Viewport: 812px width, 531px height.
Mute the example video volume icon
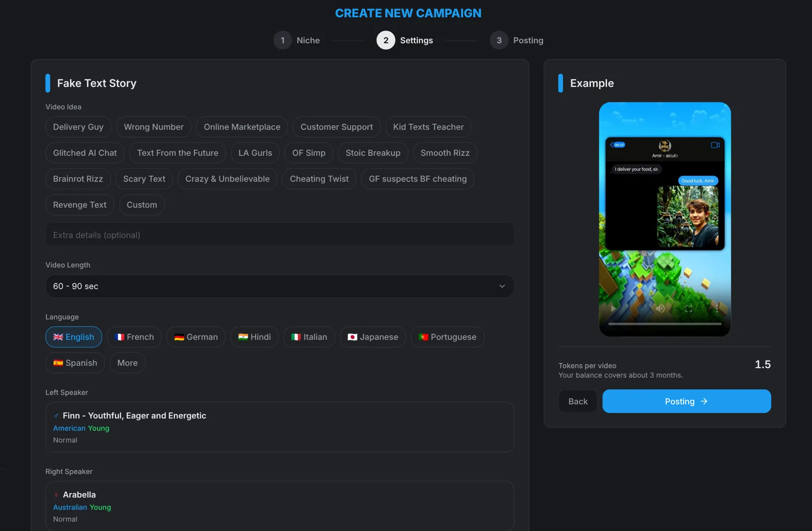[x=660, y=308]
